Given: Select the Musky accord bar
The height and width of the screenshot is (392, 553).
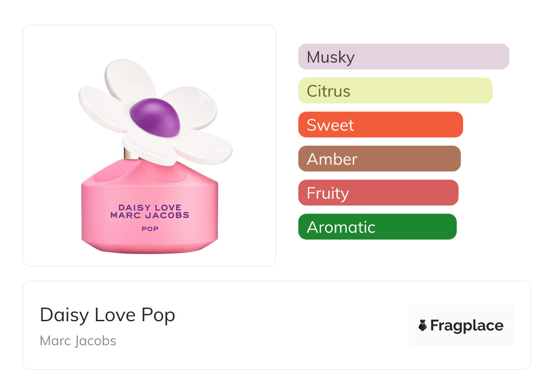Looking at the screenshot, I should click(x=403, y=57).
